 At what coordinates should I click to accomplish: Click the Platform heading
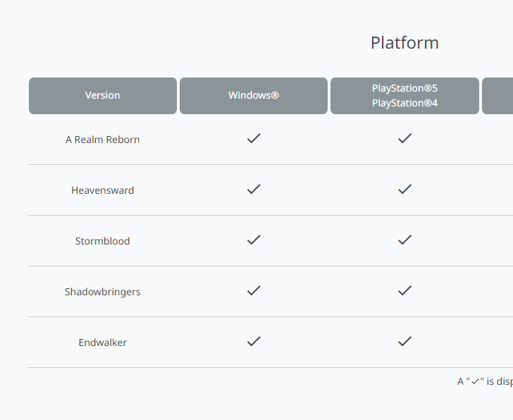[404, 43]
